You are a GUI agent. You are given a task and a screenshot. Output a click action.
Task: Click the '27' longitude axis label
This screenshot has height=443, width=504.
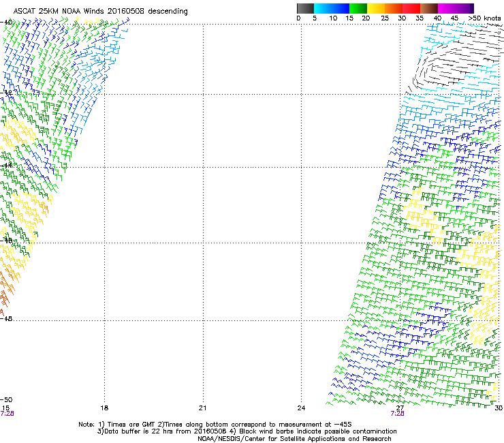[x=400, y=408]
